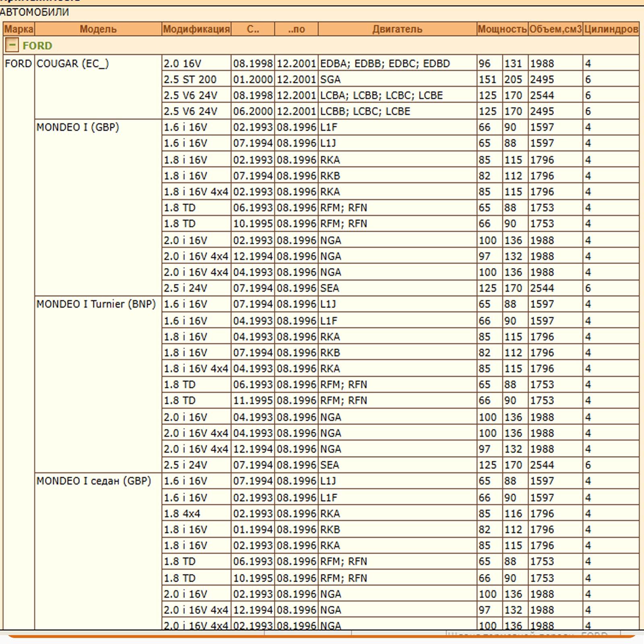
Task: Click the Объем,см3 column header
Action: click(555, 29)
